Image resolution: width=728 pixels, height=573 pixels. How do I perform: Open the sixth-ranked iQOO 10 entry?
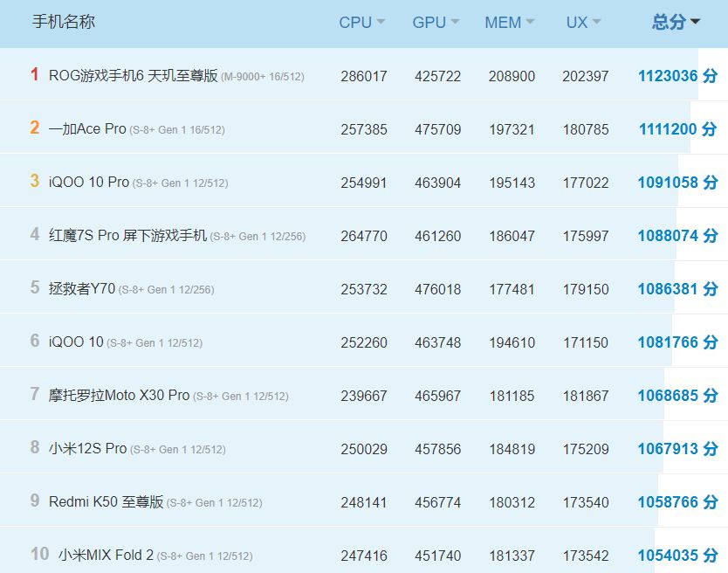coord(76,342)
